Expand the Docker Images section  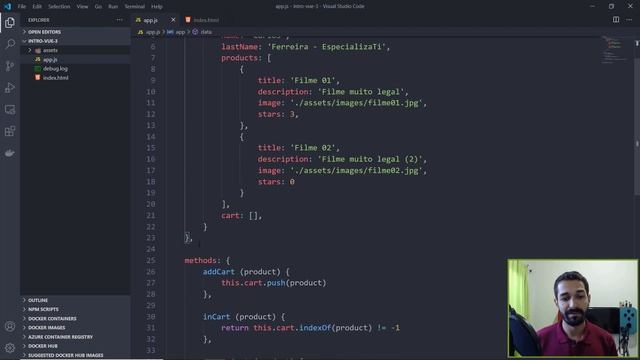(x=76, y=327)
